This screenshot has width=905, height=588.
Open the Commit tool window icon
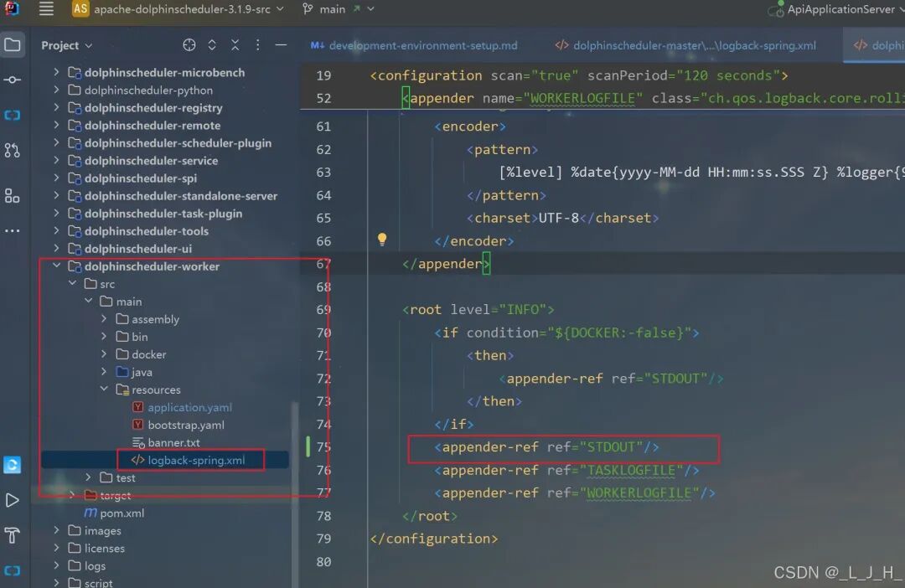pyautogui.click(x=12, y=80)
